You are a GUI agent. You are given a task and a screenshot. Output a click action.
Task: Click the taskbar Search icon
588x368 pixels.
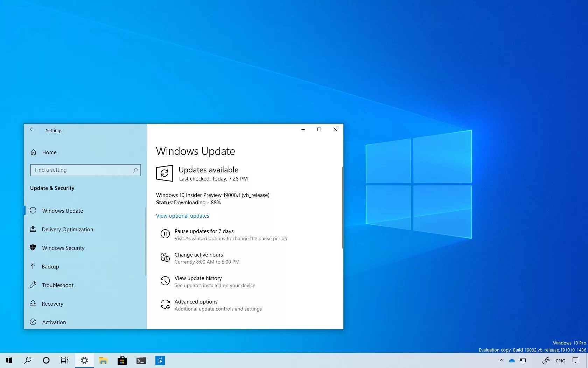coord(28,360)
